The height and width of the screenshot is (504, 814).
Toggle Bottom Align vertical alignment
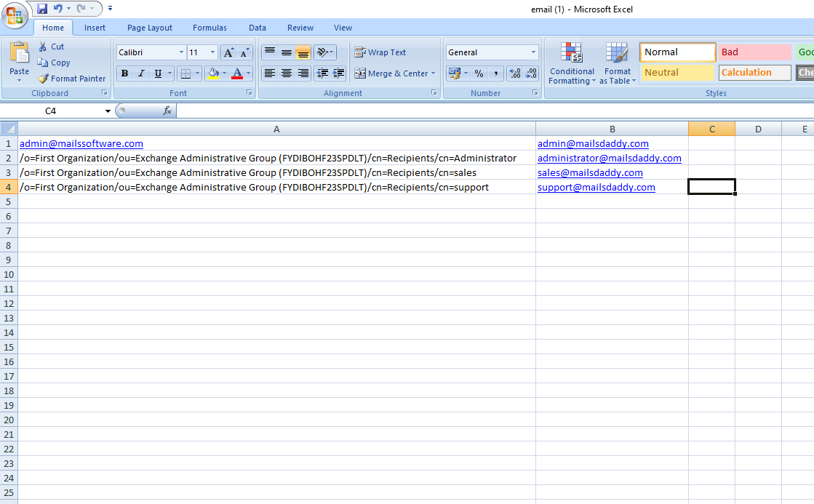[303, 52]
